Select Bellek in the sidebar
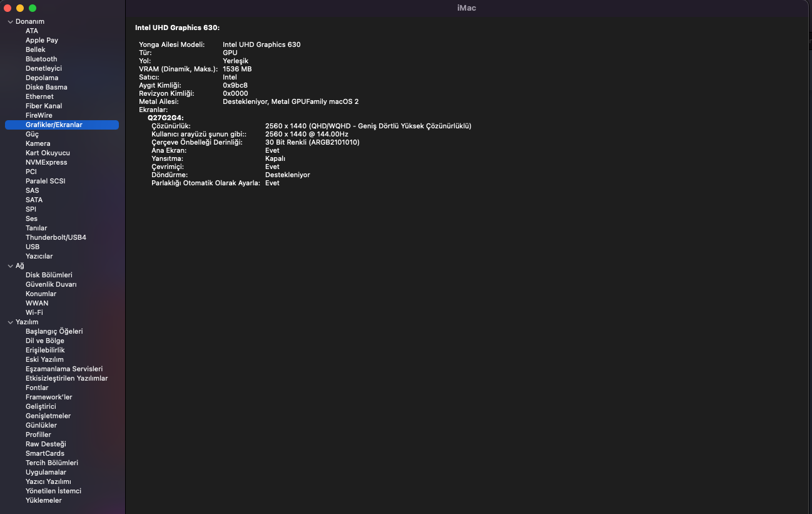The image size is (812, 514). coord(36,49)
